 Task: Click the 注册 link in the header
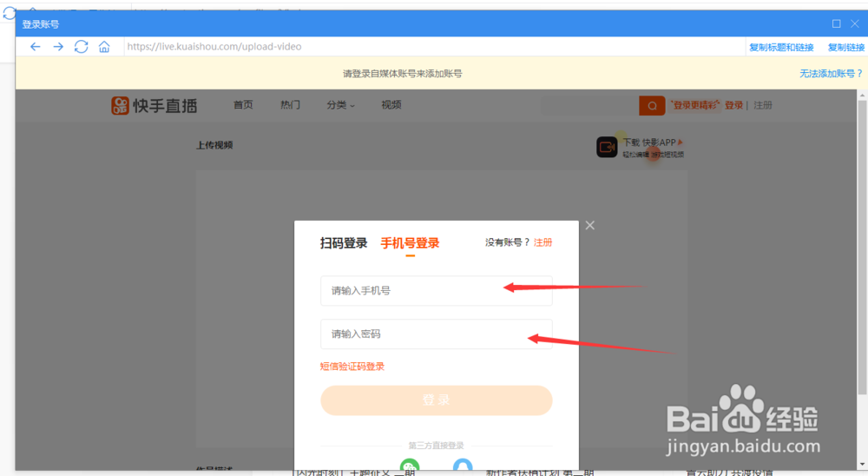point(763,105)
